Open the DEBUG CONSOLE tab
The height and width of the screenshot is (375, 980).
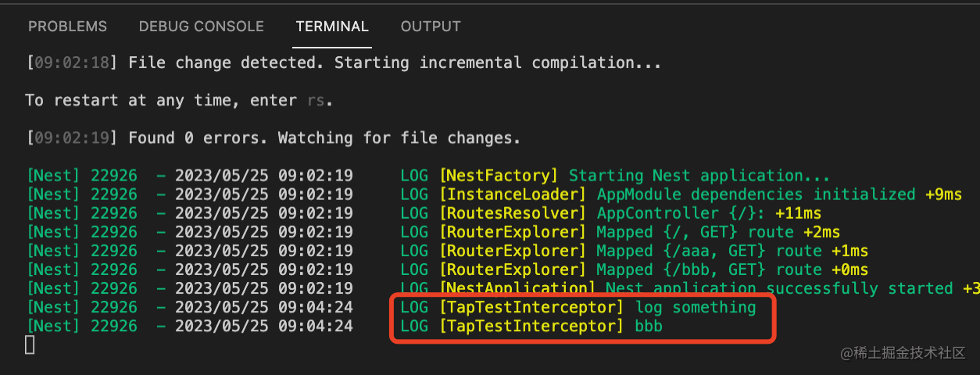[201, 27]
